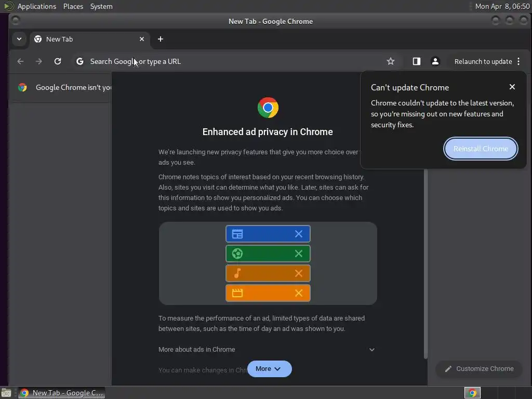Click Chrome icon in workspace switcher
The image size is (532, 399).
point(472,393)
